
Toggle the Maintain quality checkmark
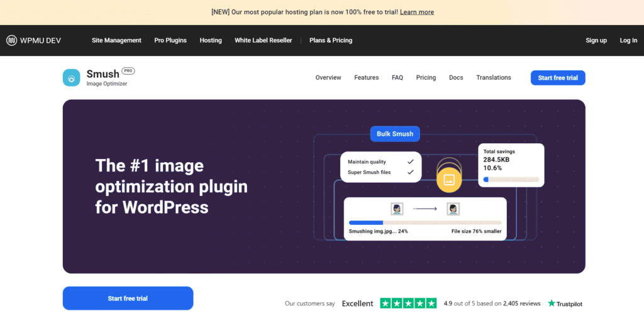(x=410, y=161)
